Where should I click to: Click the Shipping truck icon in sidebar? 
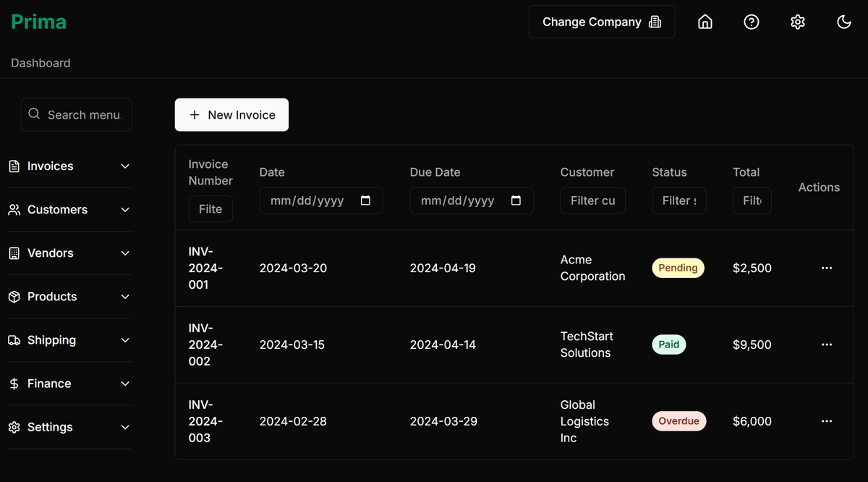14,340
